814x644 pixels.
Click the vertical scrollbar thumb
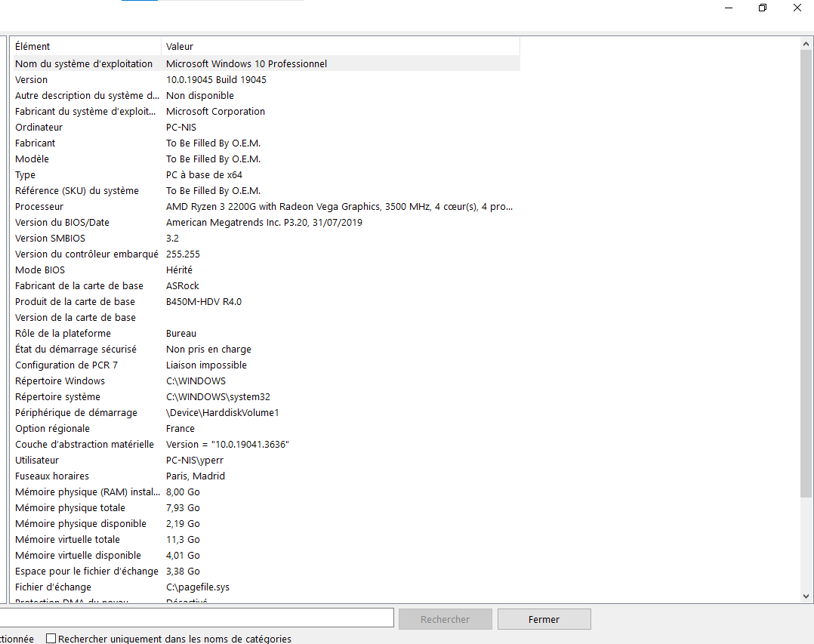pyautogui.click(x=806, y=272)
